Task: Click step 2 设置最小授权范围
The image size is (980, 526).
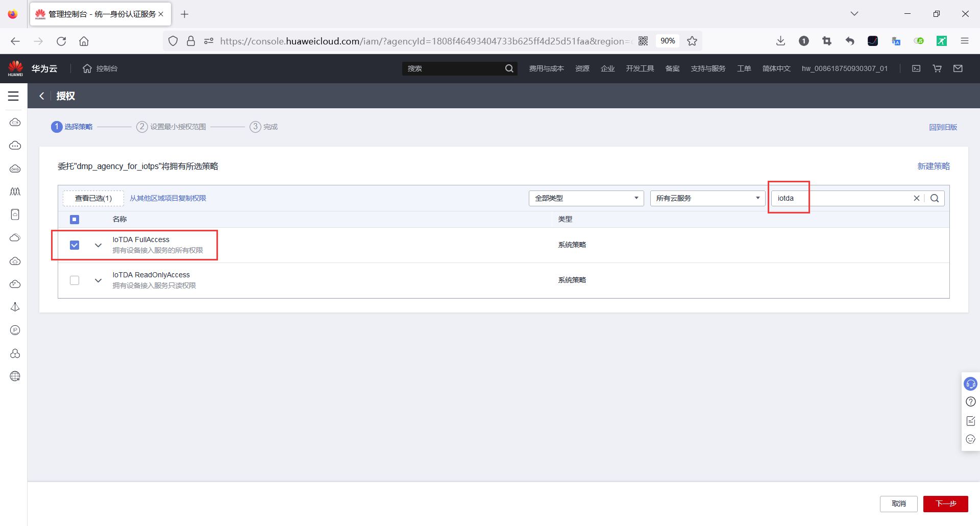Action: [x=171, y=127]
